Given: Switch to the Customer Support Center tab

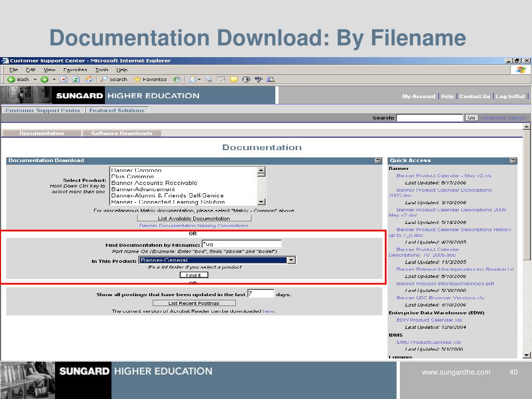Looking at the screenshot, I should [x=43, y=110].
